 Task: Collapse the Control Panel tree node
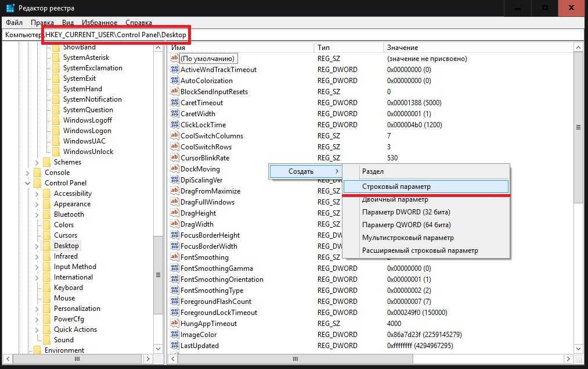point(28,183)
